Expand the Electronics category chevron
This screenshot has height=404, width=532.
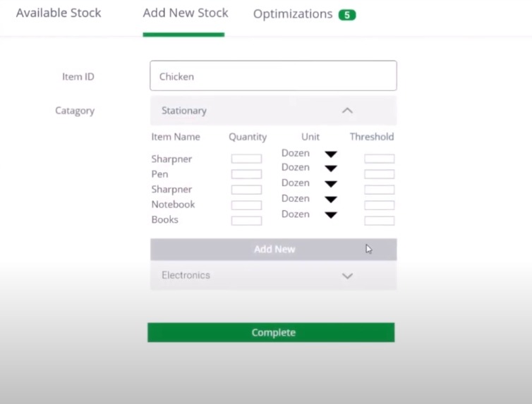click(347, 276)
